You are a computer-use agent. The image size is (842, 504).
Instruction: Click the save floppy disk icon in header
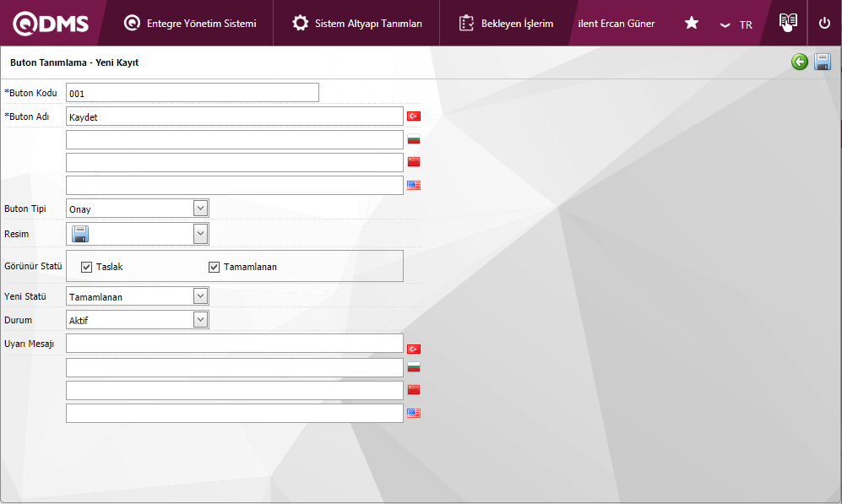coord(823,62)
